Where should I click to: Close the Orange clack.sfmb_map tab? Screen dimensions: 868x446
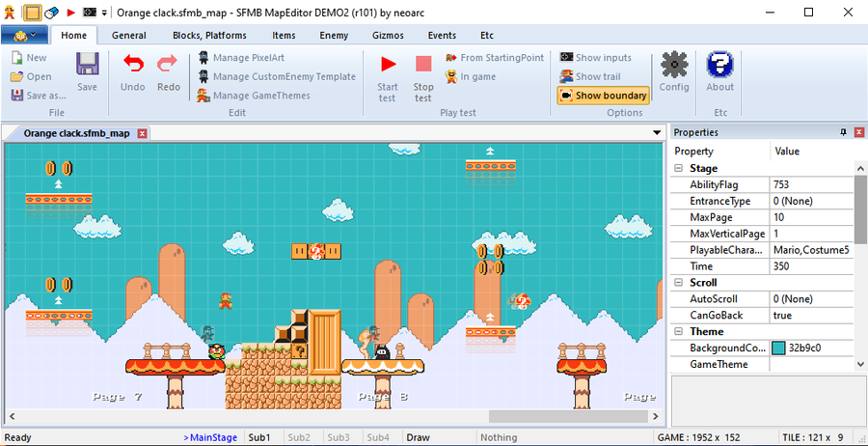(x=142, y=133)
